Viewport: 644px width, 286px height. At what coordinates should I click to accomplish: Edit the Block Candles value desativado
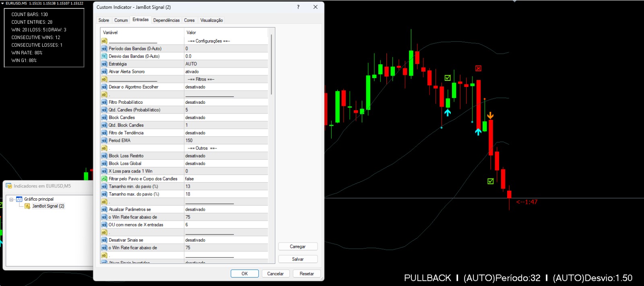(226, 117)
